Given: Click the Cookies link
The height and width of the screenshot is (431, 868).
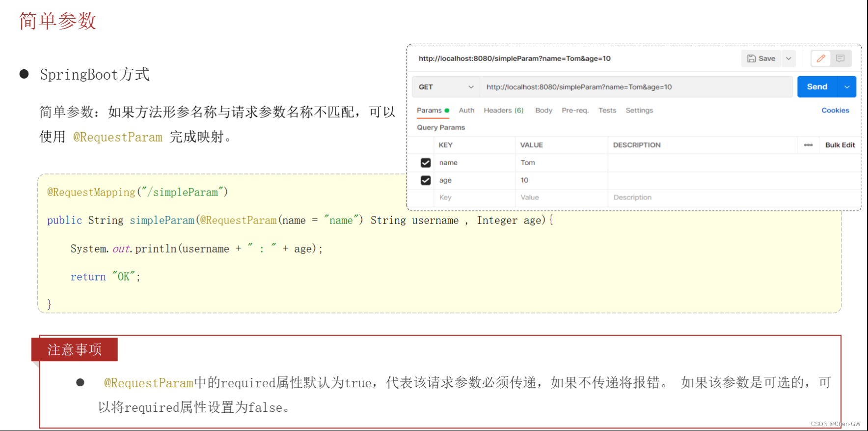Looking at the screenshot, I should pos(835,111).
